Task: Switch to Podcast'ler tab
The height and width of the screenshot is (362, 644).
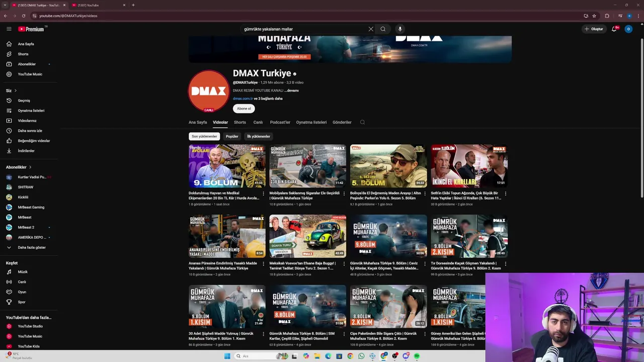Action: (x=280, y=122)
